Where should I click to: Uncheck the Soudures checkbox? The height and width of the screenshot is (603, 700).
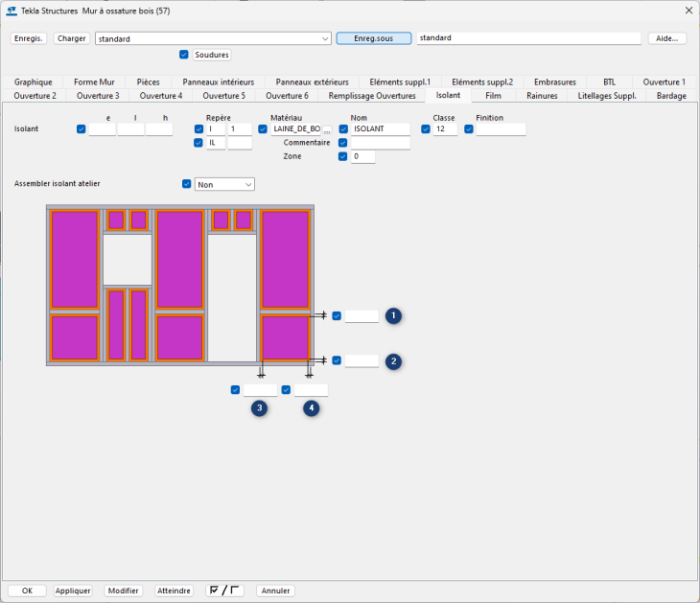(x=184, y=55)
